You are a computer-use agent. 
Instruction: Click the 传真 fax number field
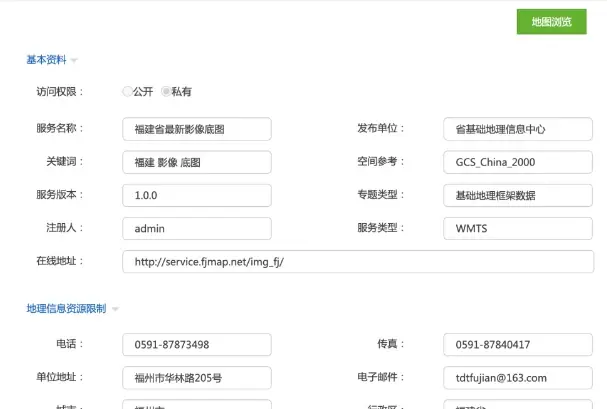[518, 345]
